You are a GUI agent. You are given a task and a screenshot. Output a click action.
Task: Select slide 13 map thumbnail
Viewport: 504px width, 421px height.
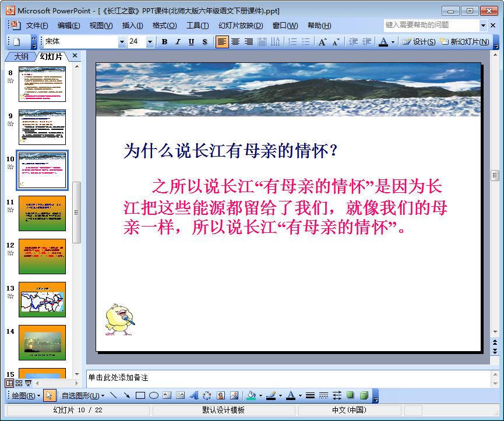[x=42, y=299]
